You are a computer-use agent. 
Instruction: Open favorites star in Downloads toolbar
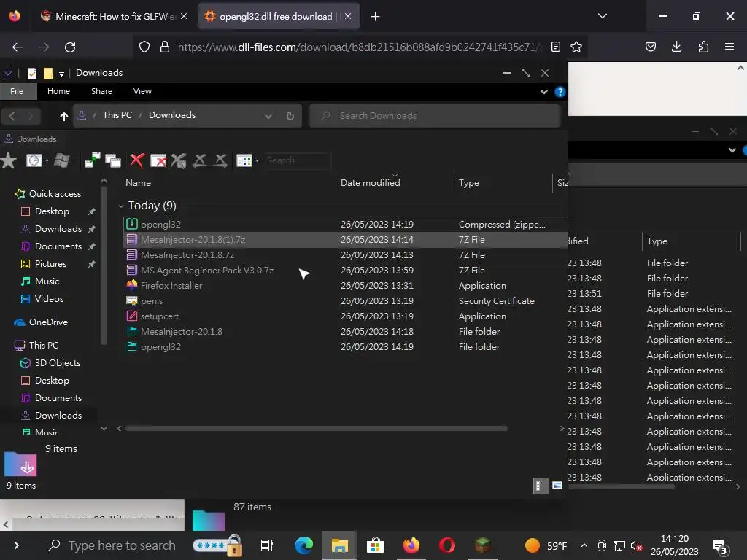[9, 160]
